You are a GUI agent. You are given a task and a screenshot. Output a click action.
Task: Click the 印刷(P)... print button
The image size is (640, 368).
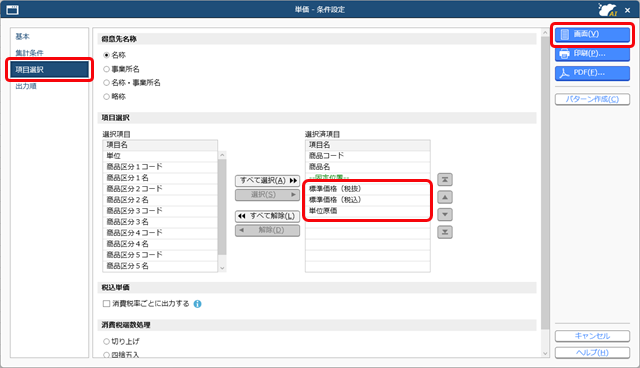click(x=592, y=53)
